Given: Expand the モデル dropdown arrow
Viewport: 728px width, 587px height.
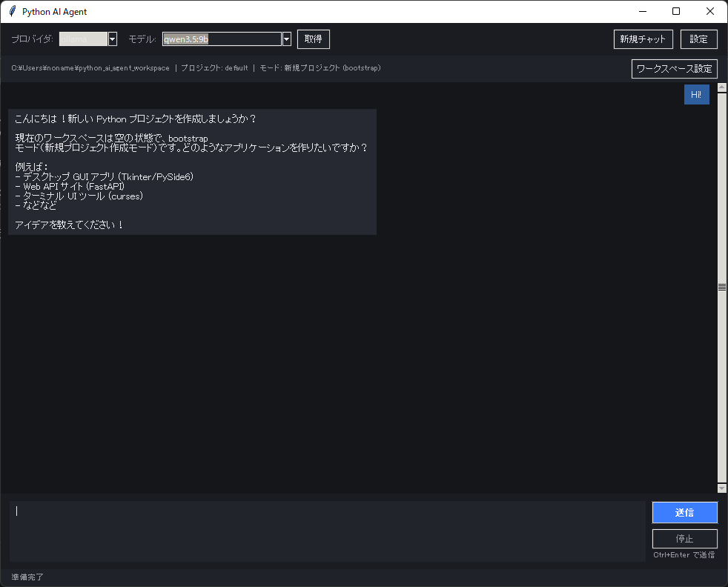Looking at the screenshot, I should tap(286, 39).
